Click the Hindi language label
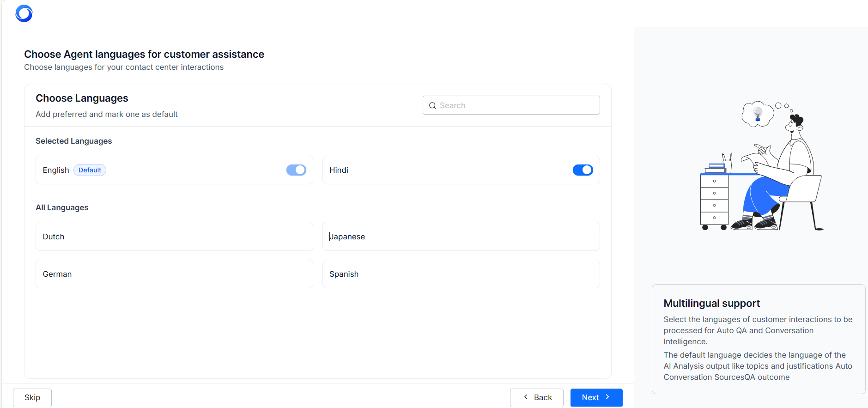 (339, 170)
